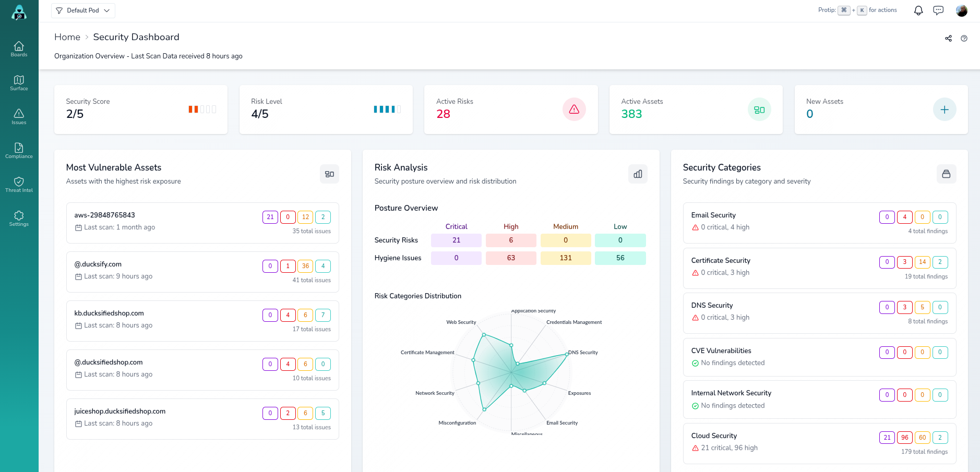
Task: Go to Surface in the sidebar
Action: click(19, 82)
